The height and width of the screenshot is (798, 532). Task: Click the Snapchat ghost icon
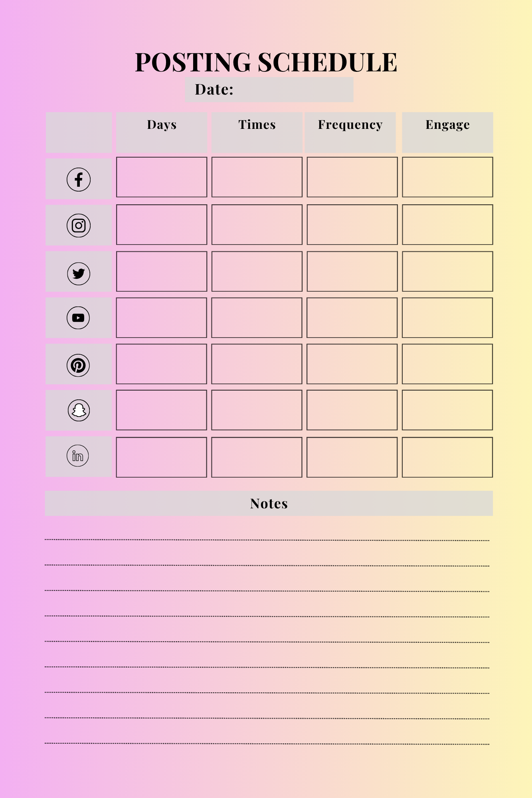point(79,410)
